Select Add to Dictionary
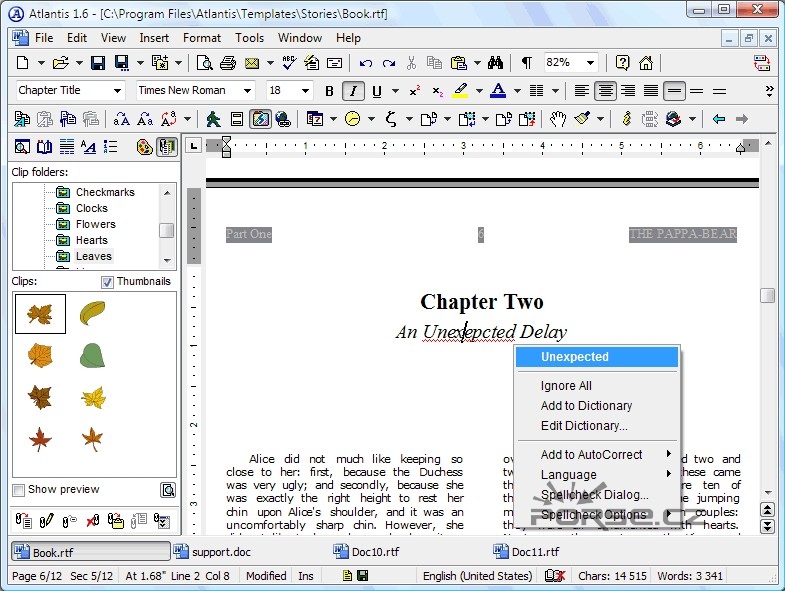 click(597, 406)
